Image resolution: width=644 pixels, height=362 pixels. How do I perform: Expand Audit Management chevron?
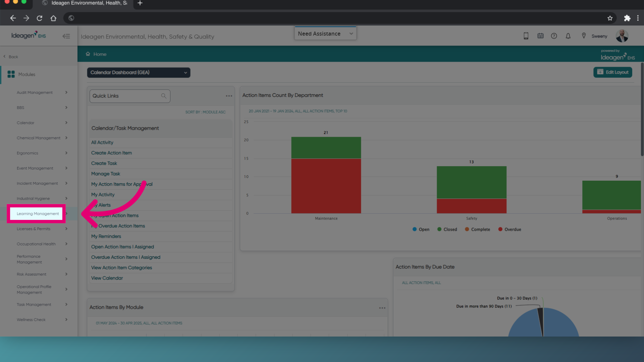click(x=66, y=92)
